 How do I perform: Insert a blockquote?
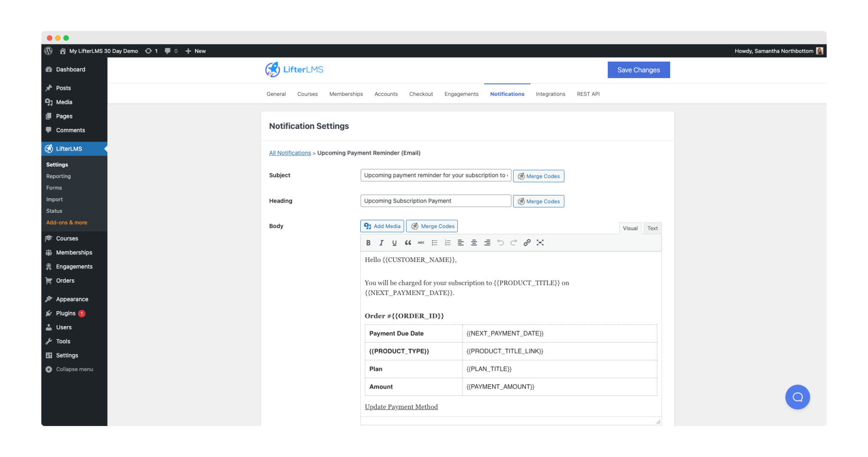click(x=408, y=242)
